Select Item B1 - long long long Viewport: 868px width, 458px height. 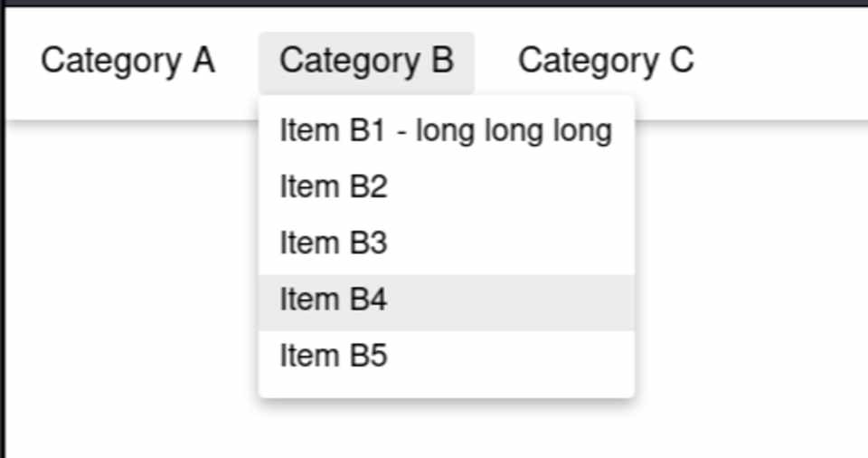446,131
